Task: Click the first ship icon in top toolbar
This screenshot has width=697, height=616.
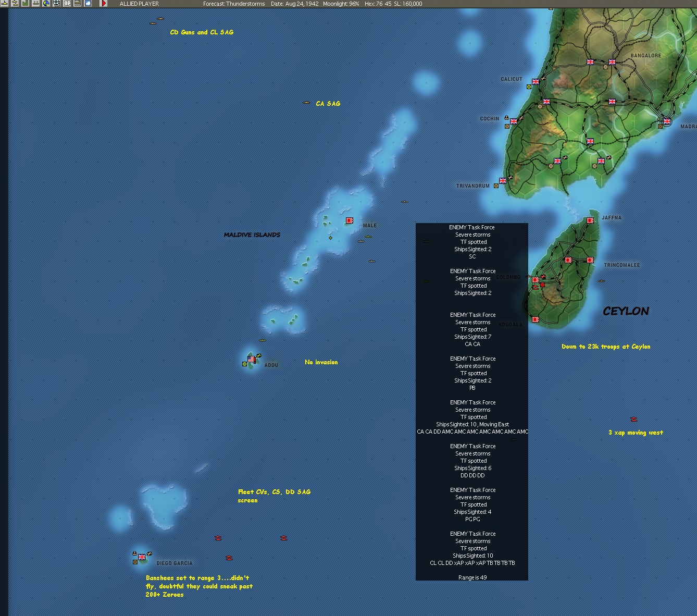Action: pos(5,4)
